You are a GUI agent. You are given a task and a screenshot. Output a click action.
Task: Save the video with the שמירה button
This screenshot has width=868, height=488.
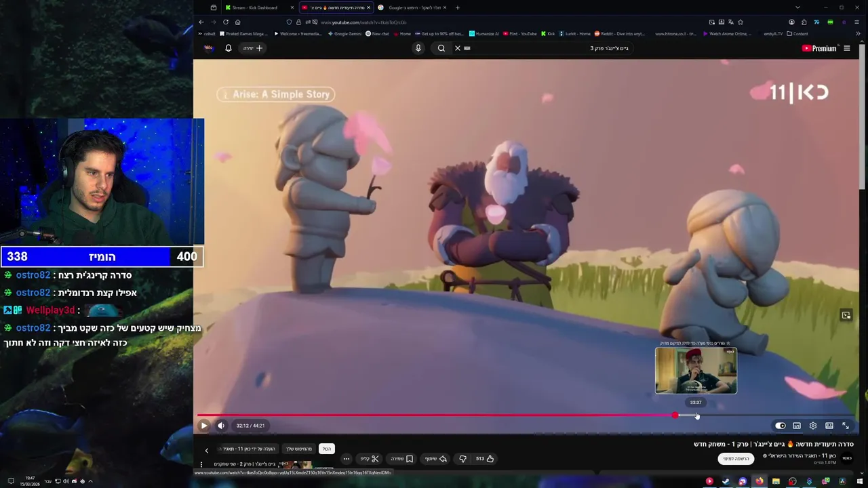click(x=401, y=459)
